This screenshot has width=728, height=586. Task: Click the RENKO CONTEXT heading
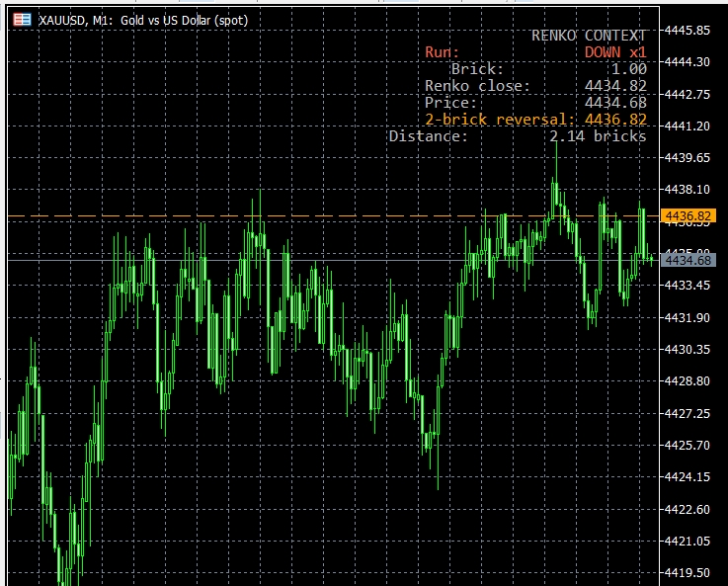tap(589, 36)
